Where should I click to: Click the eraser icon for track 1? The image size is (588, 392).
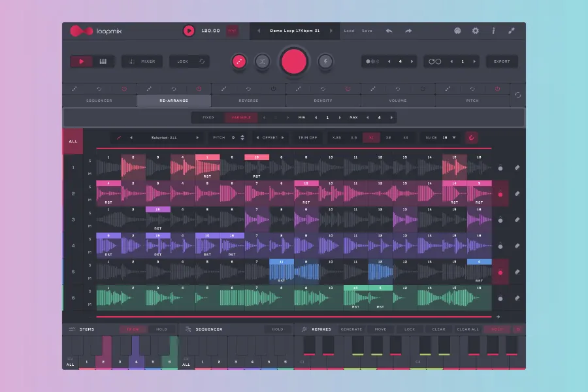516,168
